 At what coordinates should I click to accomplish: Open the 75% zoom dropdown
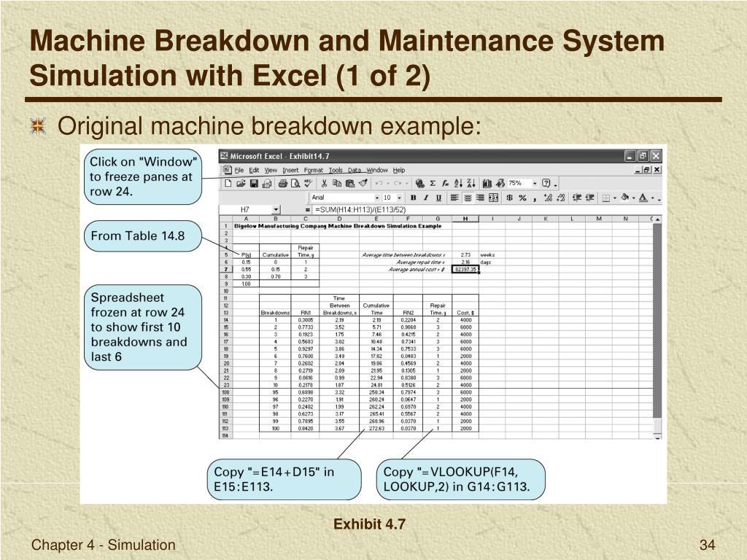pyautogui.click(x=535, y=183)
